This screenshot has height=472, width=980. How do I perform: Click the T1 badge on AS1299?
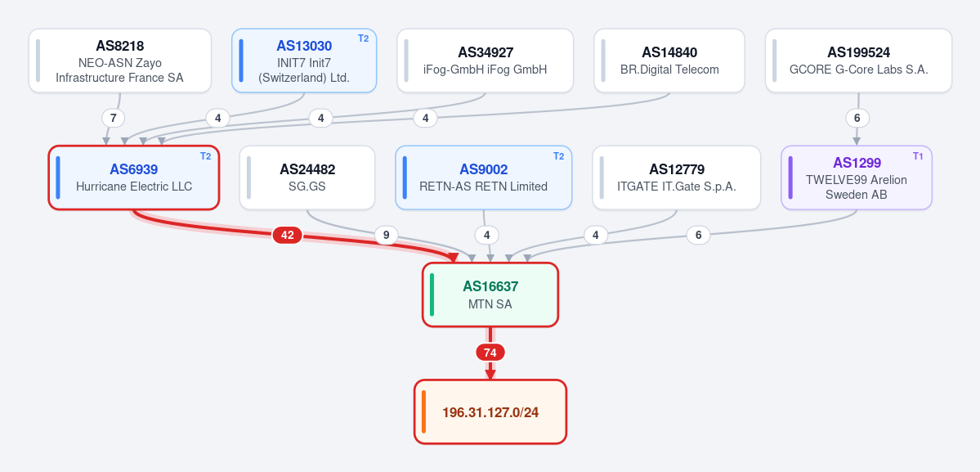point(918,156)
